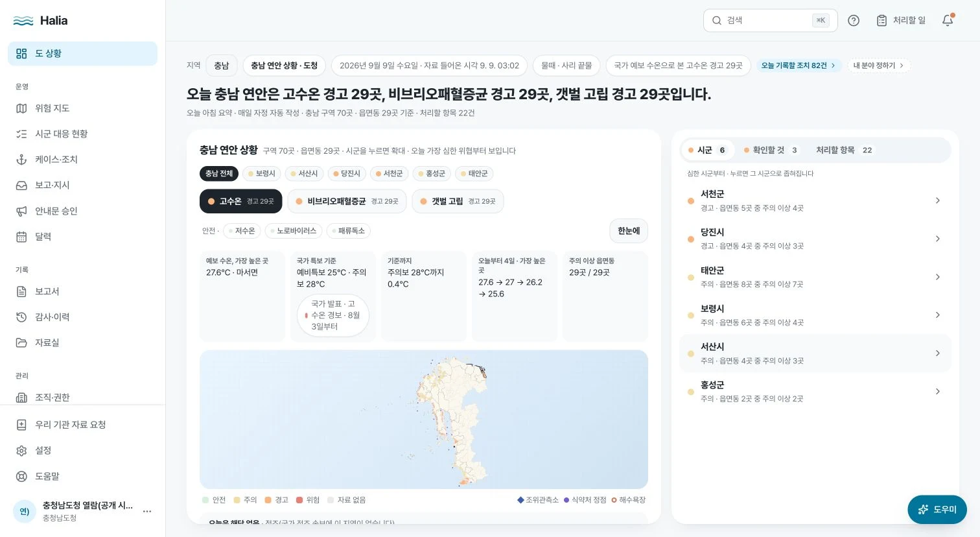
Task: Toggle the 태안군 filter chip
Action: coord(474,174)
